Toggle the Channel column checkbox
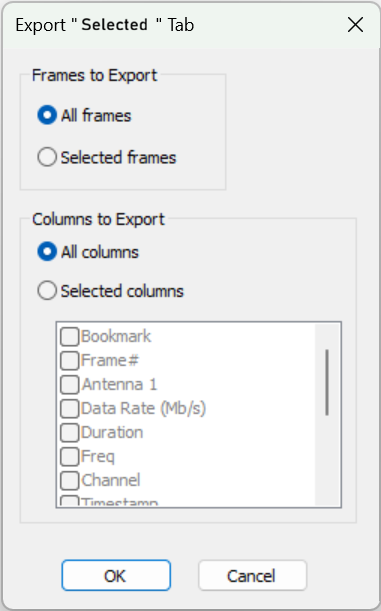The height and width of the screenshot is (611, 381). click(70, 480)
